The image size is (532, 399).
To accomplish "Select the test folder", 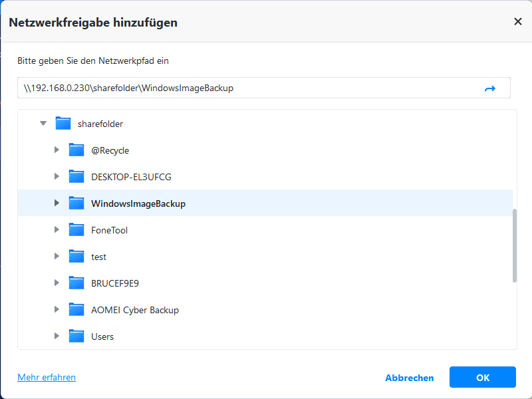I will coord(98,257).
